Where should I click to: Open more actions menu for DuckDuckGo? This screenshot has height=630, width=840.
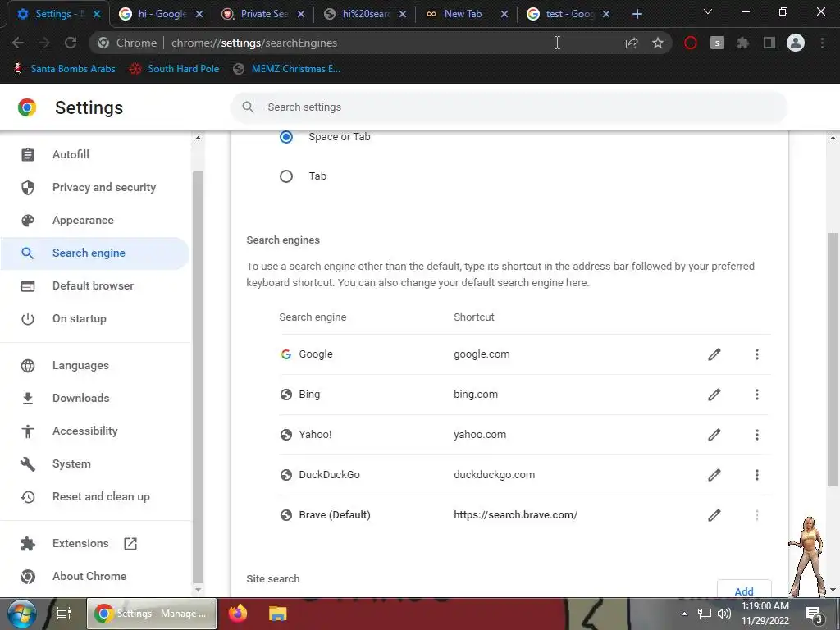[x=757, y=475]
